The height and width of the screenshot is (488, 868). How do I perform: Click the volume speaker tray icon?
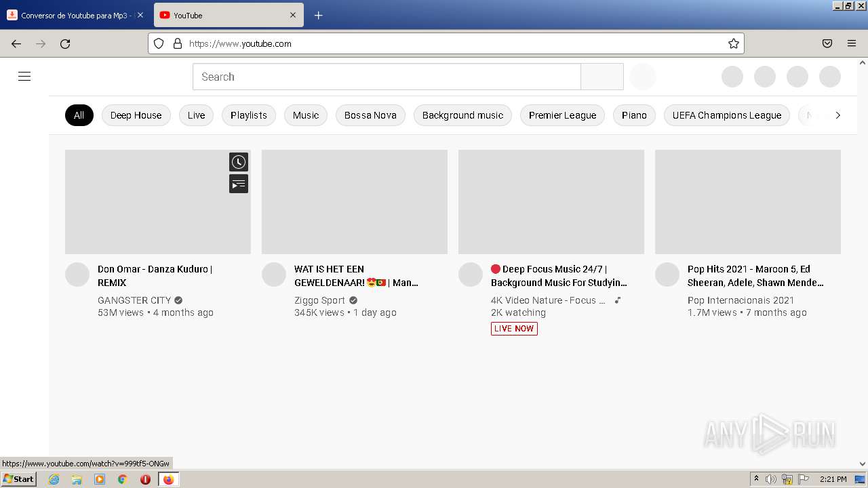coord(771,479)
